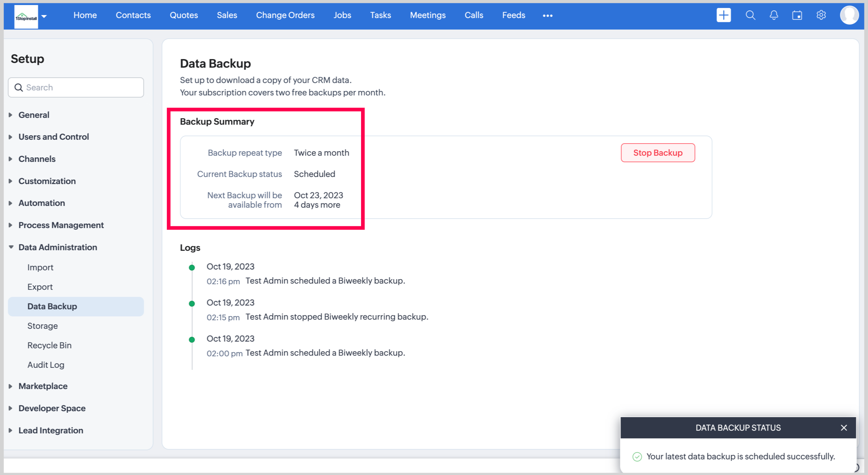Viewport: 868px width, 475px height.
Task: Expand the Marketplace section
Action: coord(43,386)
